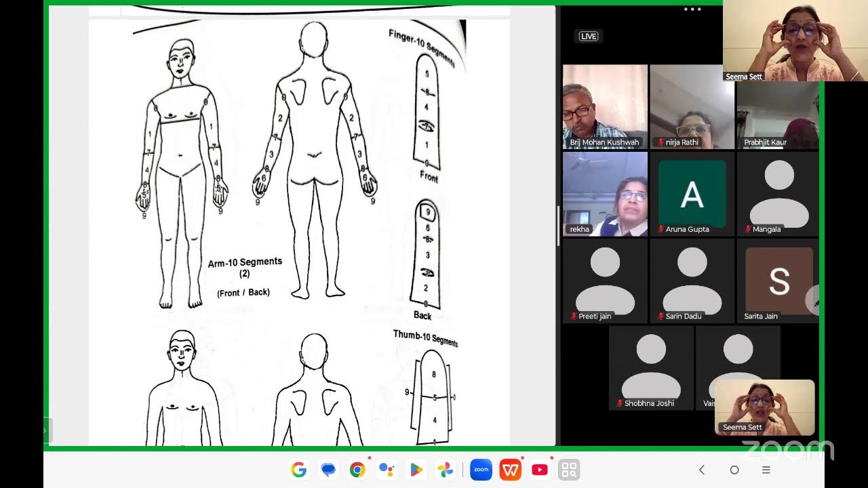Open WPS Office from taskbar
Viewport: 868px width, 488px height.
pyautogui.click(x=511, y=470)
